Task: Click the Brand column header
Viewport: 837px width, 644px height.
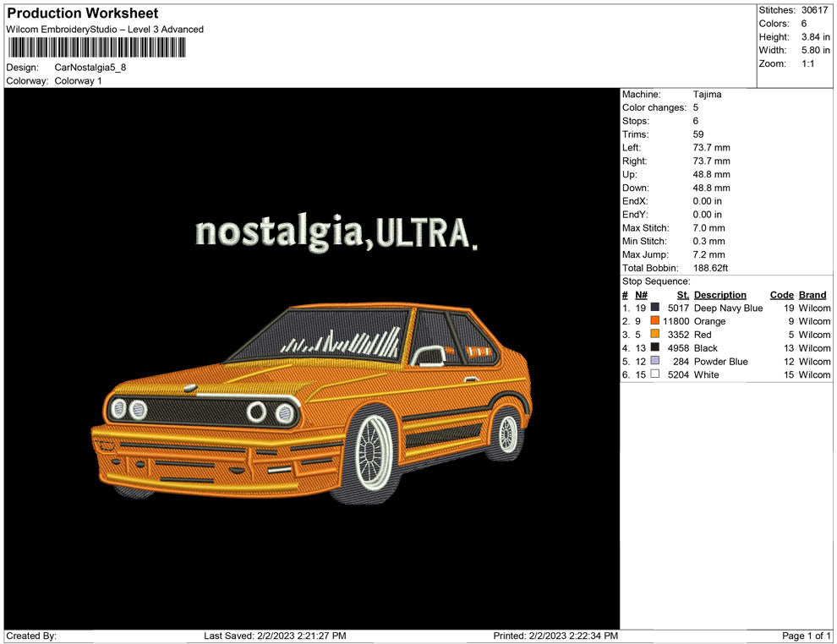Action: coord(812,295)
